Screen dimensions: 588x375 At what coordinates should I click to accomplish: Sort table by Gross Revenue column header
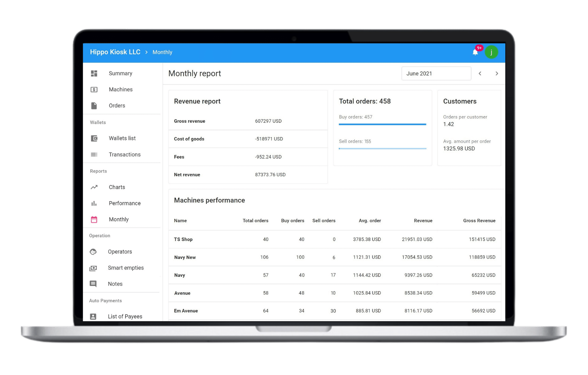point(479,221)
